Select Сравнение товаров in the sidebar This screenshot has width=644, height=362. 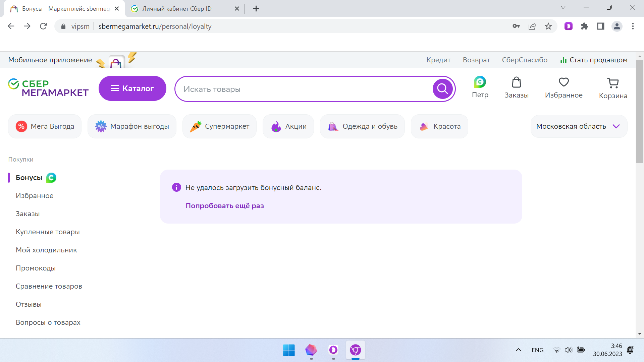(x=49, y=286)
